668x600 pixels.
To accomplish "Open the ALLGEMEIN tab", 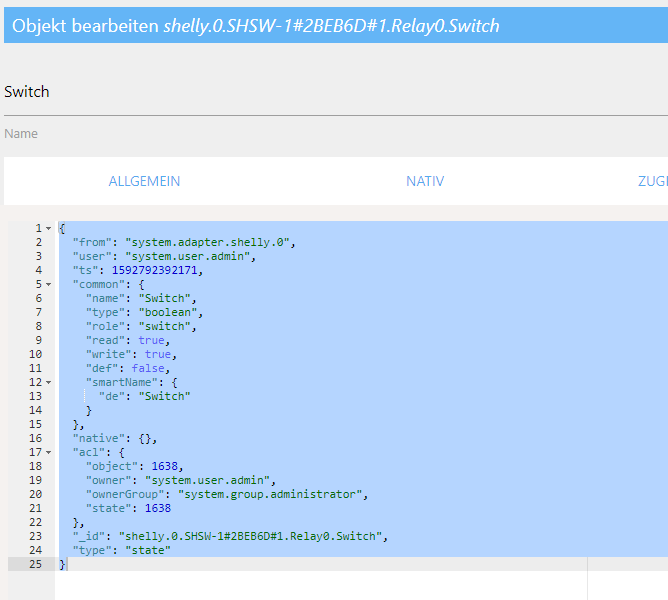I will pos(144,181).
